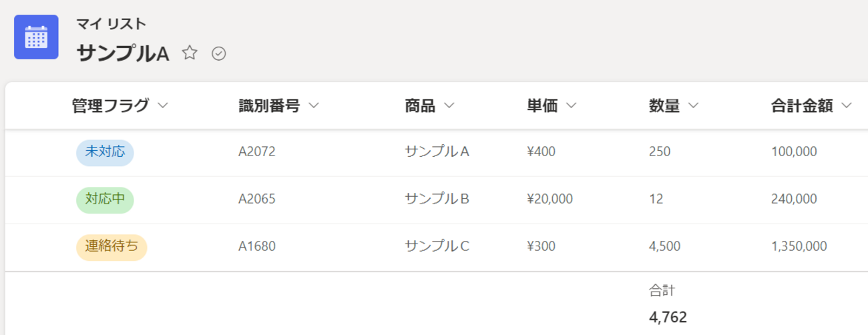Click the ¥20,000 unit price cell
This screenshot has width=868, height=335.
pos(550,200)
